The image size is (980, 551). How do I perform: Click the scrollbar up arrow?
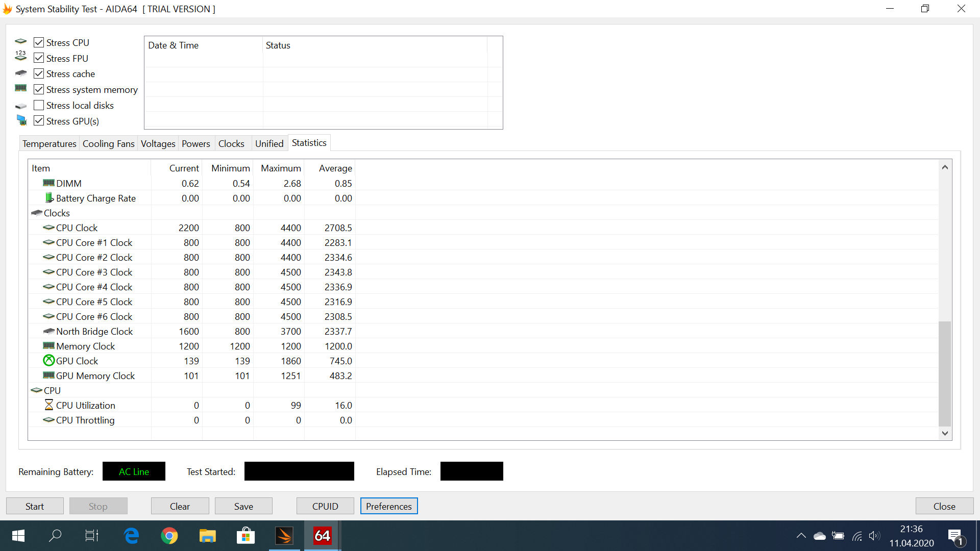(945, 167)
